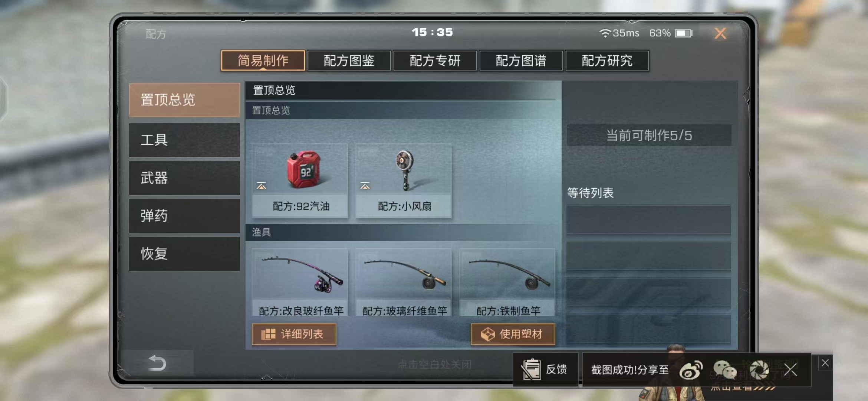Open the 反馈 feedback clipboard icon
Image resolution: width=868 pixels, height=401 pixels.
coord(532,369)
